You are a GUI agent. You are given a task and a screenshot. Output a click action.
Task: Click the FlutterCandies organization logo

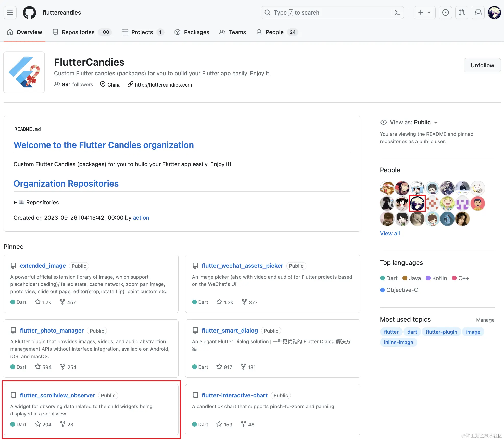(24, 72)
